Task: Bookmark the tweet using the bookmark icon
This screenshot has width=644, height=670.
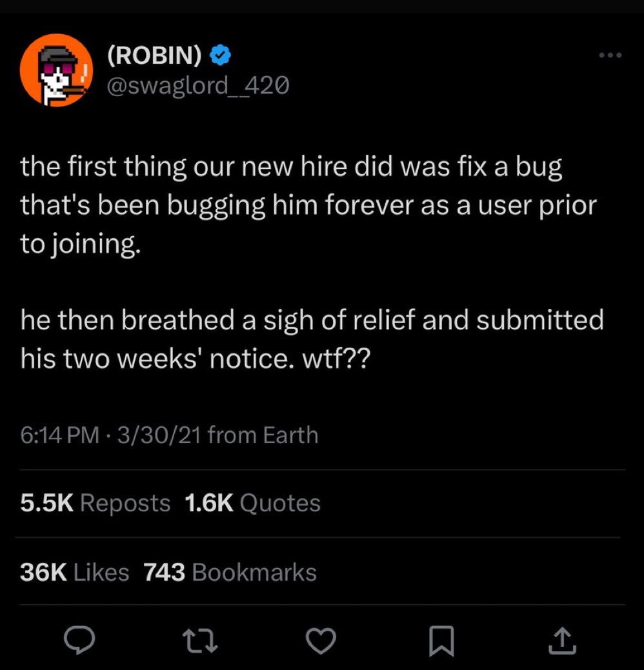Action: 442,640
